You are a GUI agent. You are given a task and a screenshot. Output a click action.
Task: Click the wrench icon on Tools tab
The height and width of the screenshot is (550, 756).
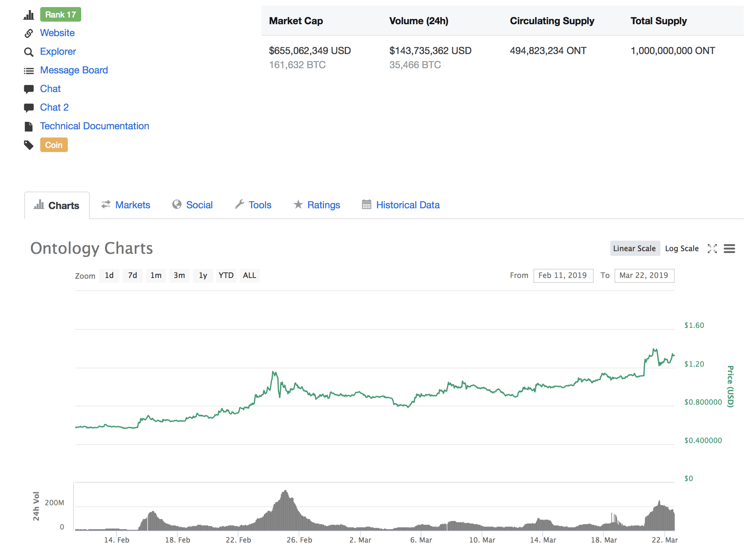point(239,204)
